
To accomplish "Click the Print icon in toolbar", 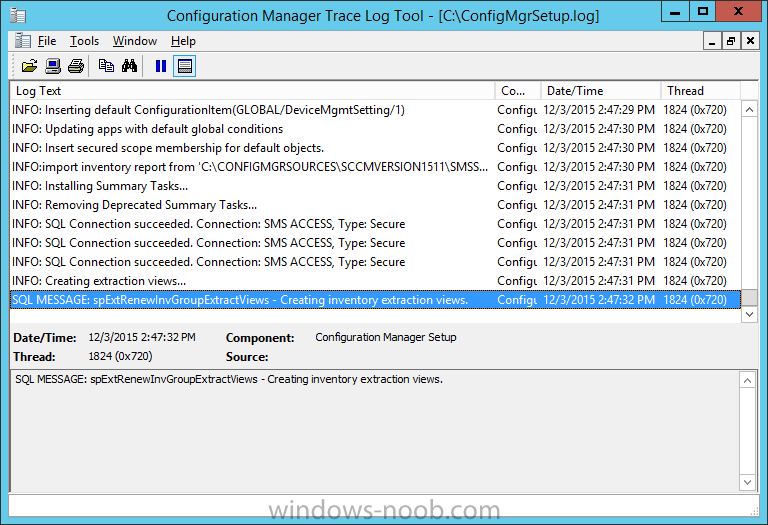I will [76, 66].
